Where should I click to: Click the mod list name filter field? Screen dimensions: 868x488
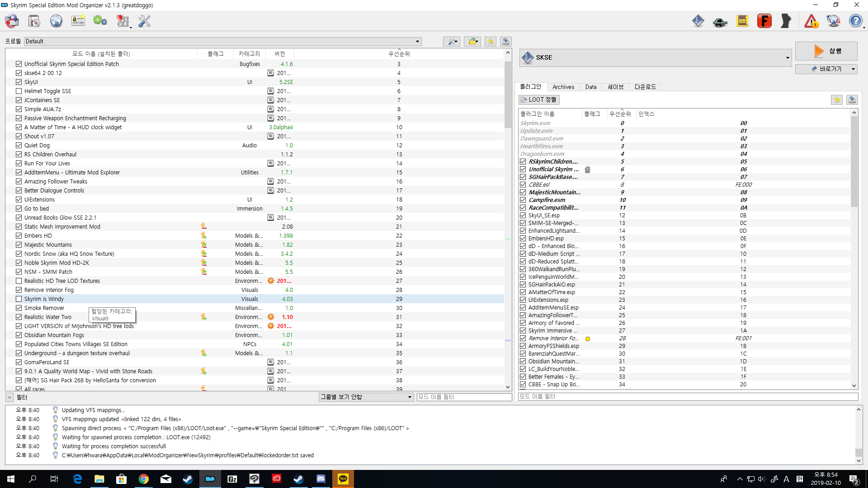pos(464,397)
